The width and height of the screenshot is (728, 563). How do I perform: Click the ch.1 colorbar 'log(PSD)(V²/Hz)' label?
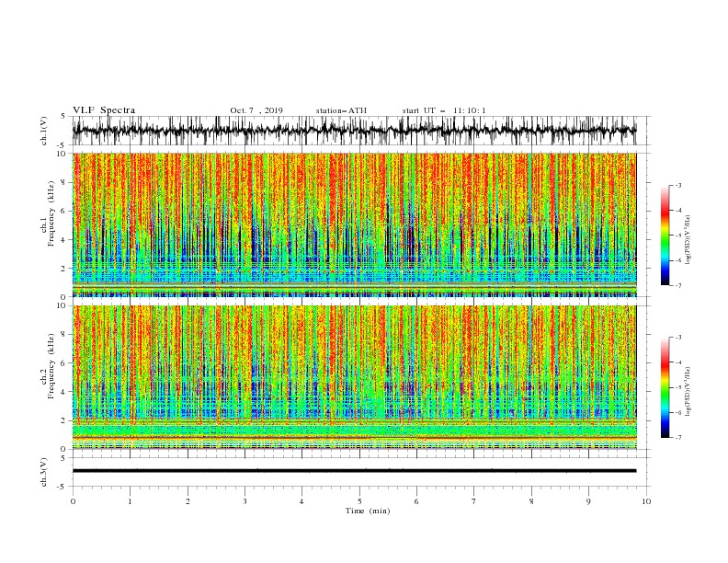pos(688,240)
